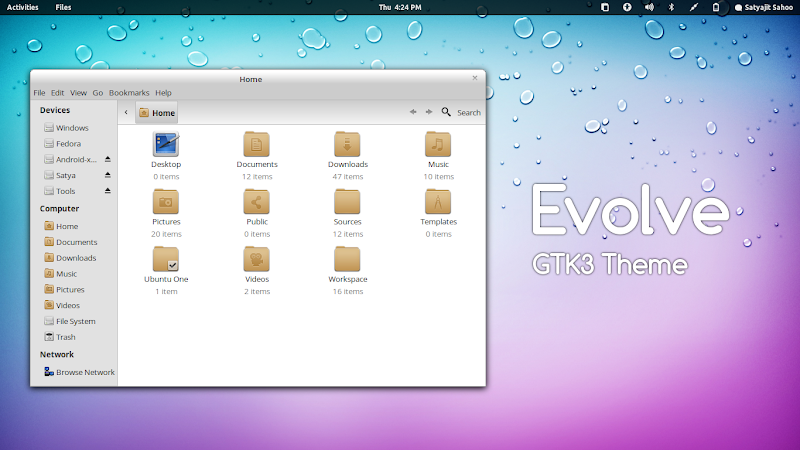
Task: Click the clock Thu 4:24 PM
Action: [x=400, y=7]
